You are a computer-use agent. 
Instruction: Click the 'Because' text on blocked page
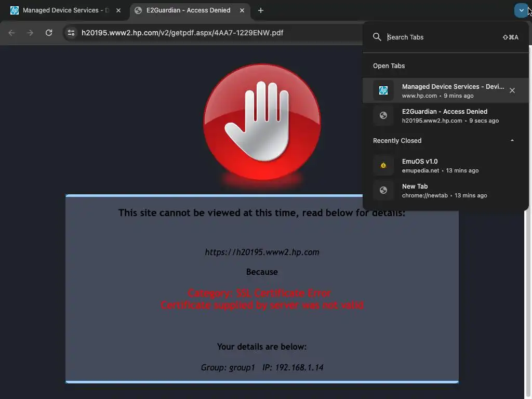[262, 272]
